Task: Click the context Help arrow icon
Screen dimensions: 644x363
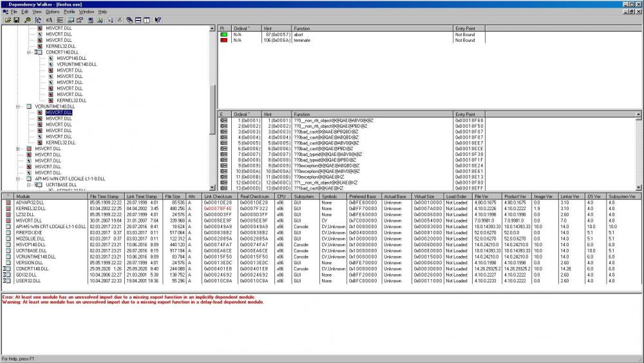Action: [x=157, y=20]
